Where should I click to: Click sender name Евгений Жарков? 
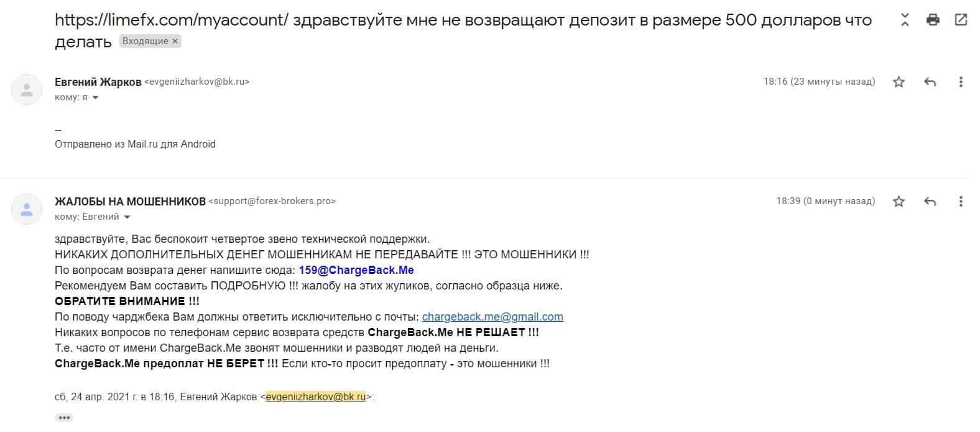pos(98,82)
